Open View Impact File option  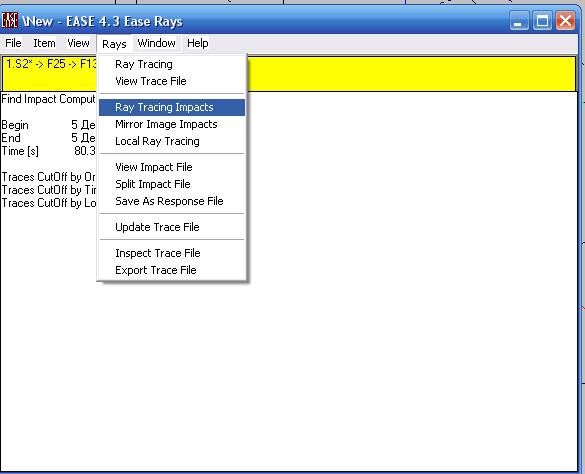pyautogui.click(x=172, y=167)
